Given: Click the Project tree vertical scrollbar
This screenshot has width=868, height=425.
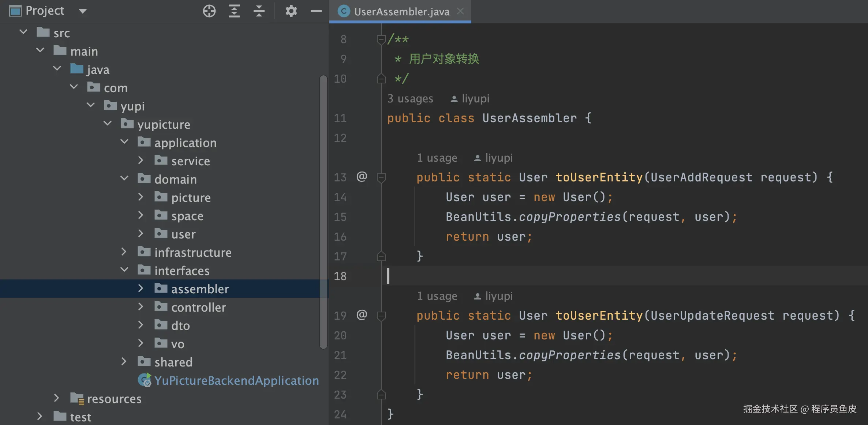Looking at the screenshot, I should 323,212.
